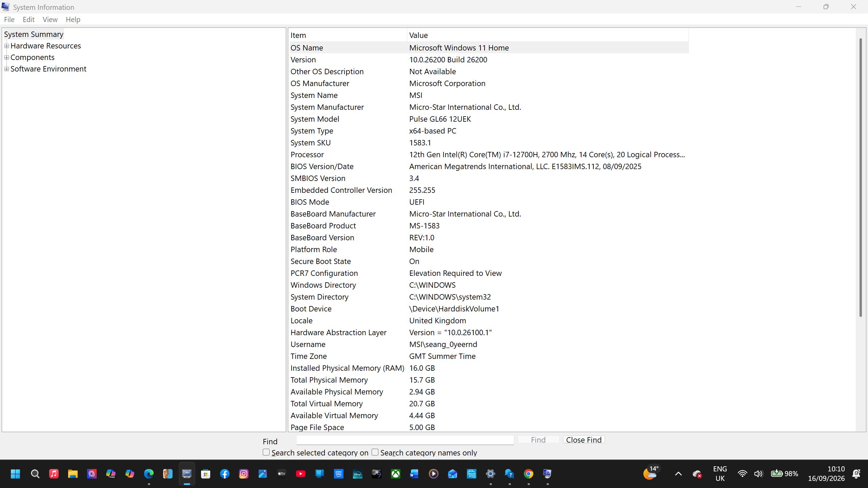Viewport: 868px width, 488px height.
Task: Switch to Google Chrome on the taskbar
Action: click(x=529, y=474)
